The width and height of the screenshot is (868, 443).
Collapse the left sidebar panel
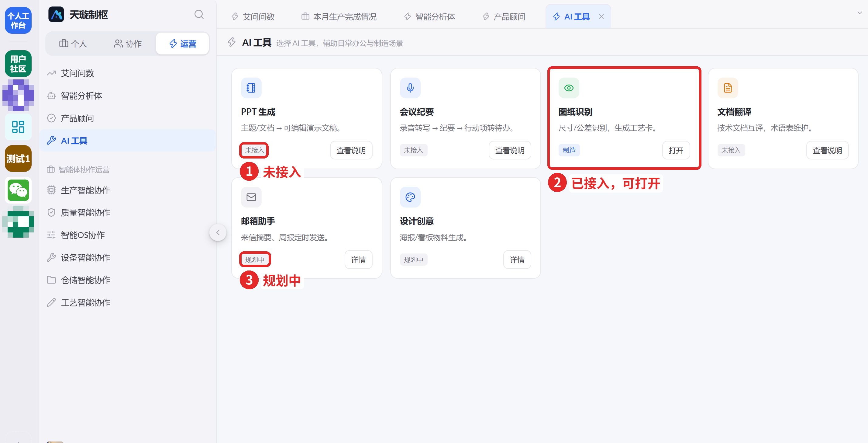tap(218, 232)
